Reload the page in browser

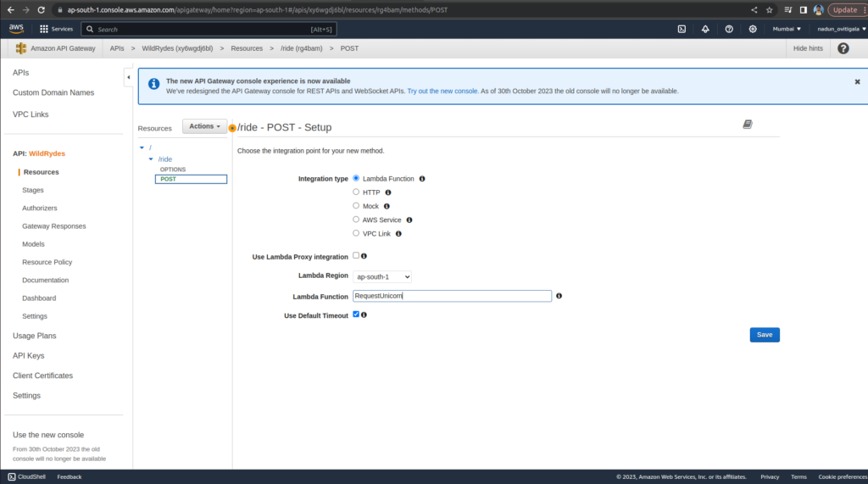41,10
